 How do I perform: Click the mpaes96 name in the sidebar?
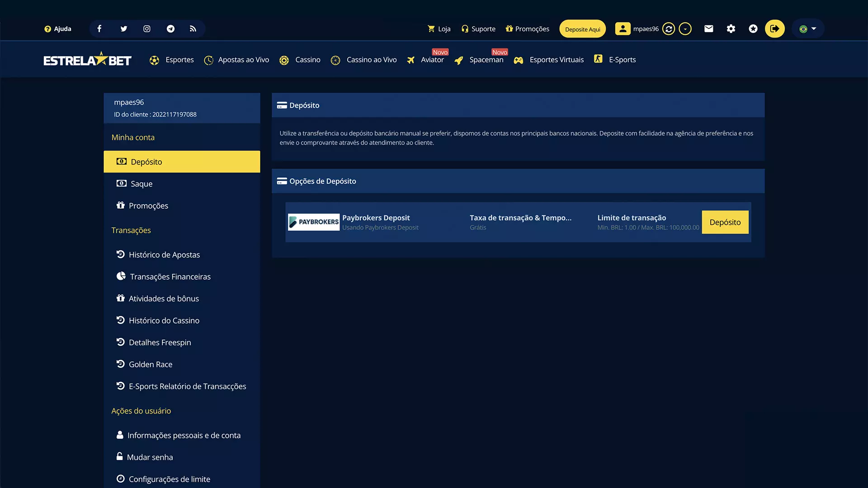coord(129,103)
